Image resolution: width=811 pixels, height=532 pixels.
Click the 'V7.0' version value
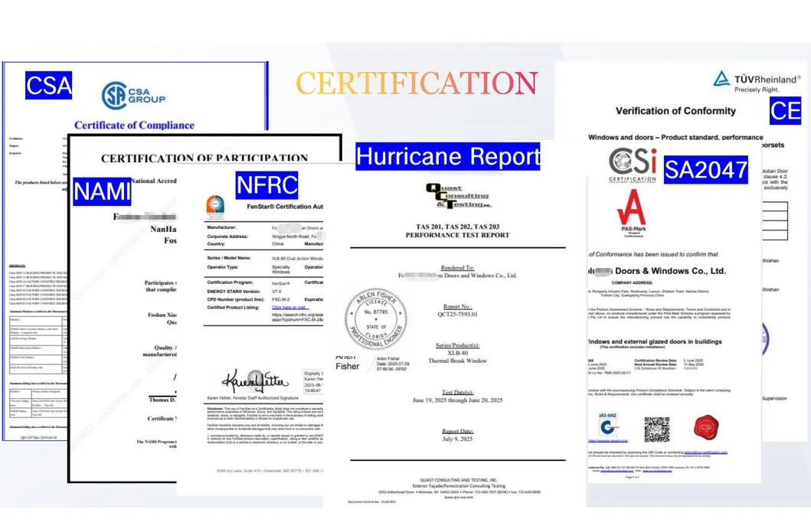[276, 291]
